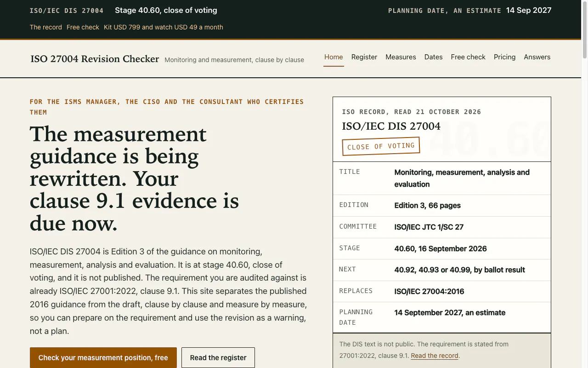
Task: Select Dates in the main navigation
Action: (x=433, y=57)
